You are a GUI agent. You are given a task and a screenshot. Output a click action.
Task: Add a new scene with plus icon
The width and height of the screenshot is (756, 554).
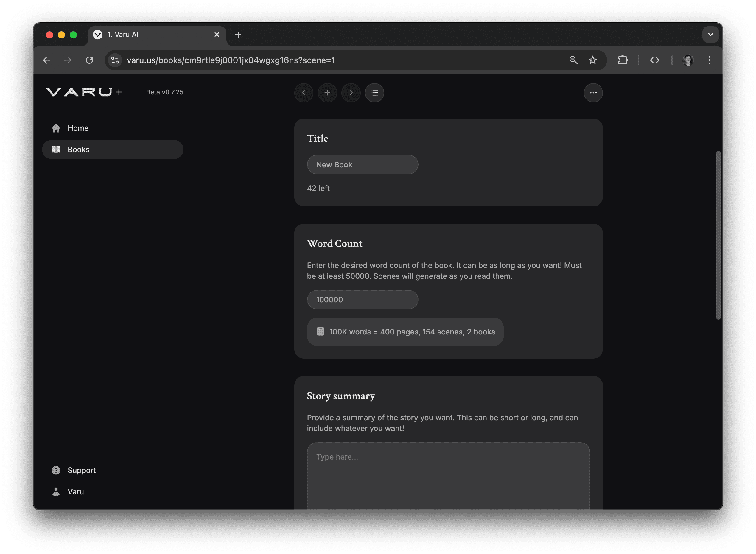(327, 93)
